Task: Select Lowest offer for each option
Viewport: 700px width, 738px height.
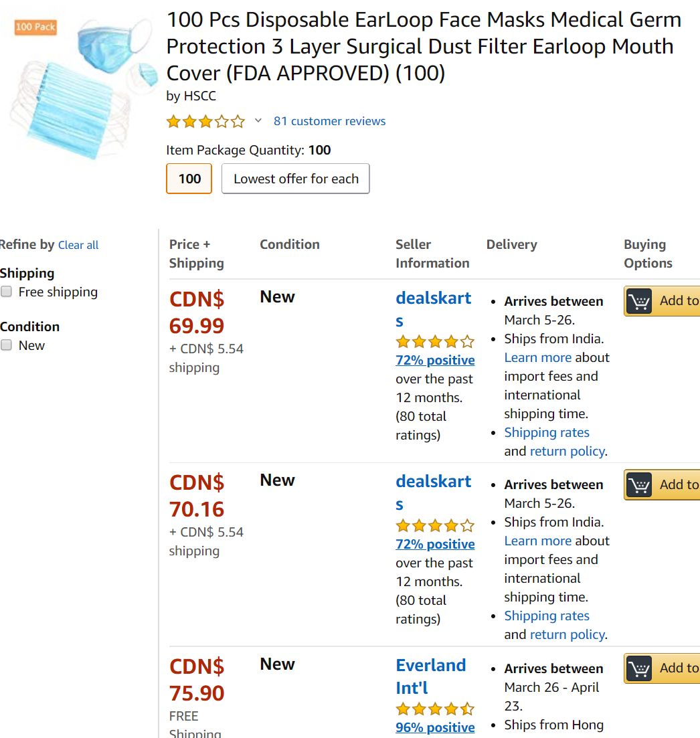Action: pyautogui.click(x=296, y=179)
